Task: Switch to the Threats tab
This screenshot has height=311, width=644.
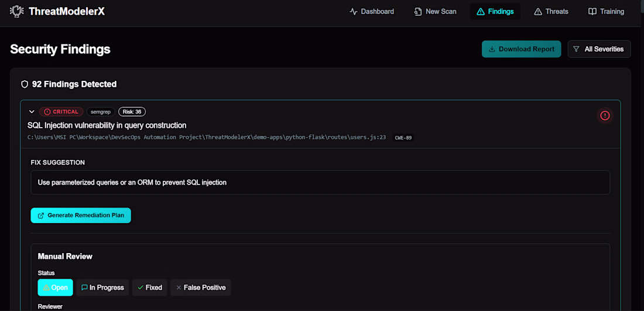Action: point(551,12)
